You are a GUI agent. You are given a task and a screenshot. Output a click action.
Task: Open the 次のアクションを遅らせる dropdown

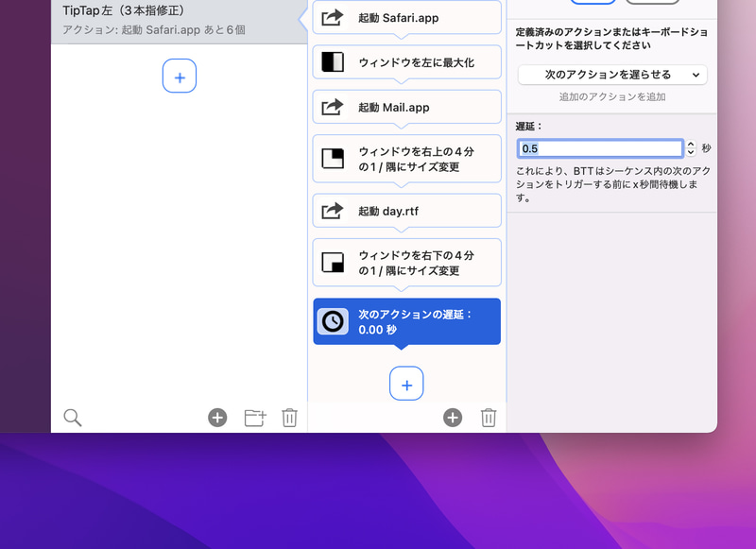tap(612, 75)
